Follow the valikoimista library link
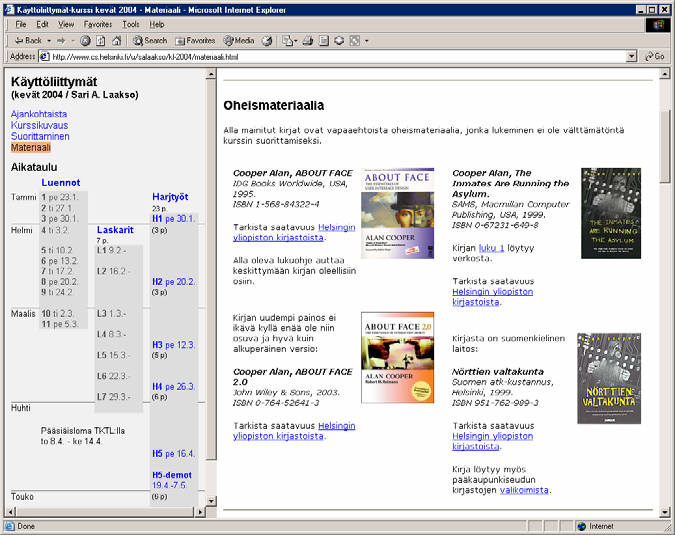 coord(524,490)
